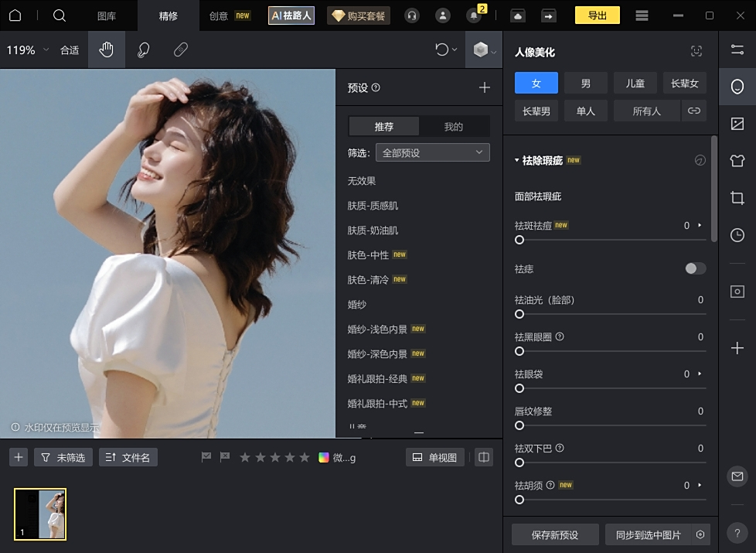
Task: Open the 119% zoom level dropdown
Action: click(23, 49)
